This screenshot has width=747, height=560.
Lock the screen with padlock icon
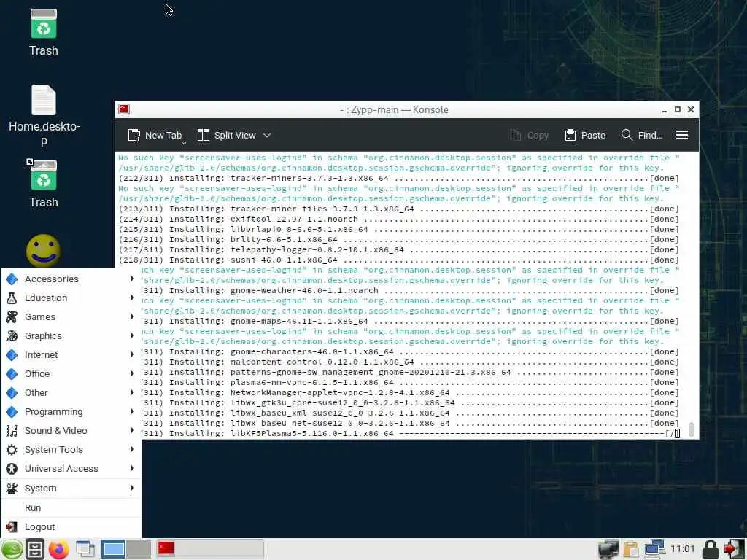click(710, 550)
